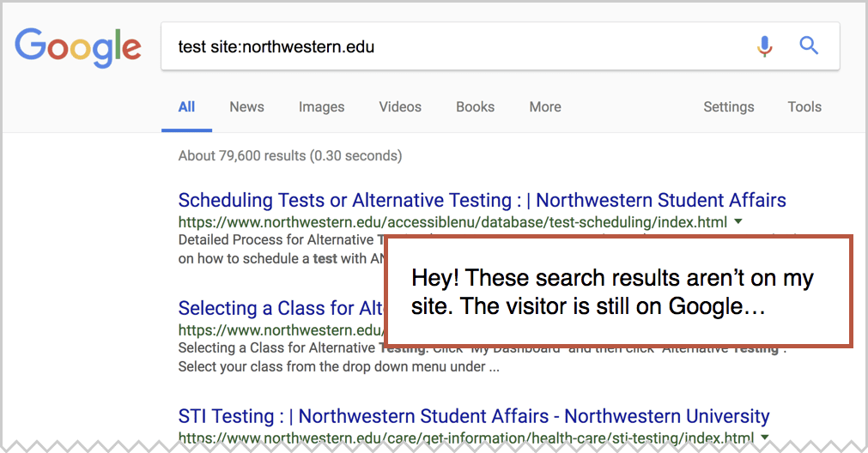Screen dimensions: 868x453
Task: Click the blue magnifying glass search icon
Action: [809, 45]
